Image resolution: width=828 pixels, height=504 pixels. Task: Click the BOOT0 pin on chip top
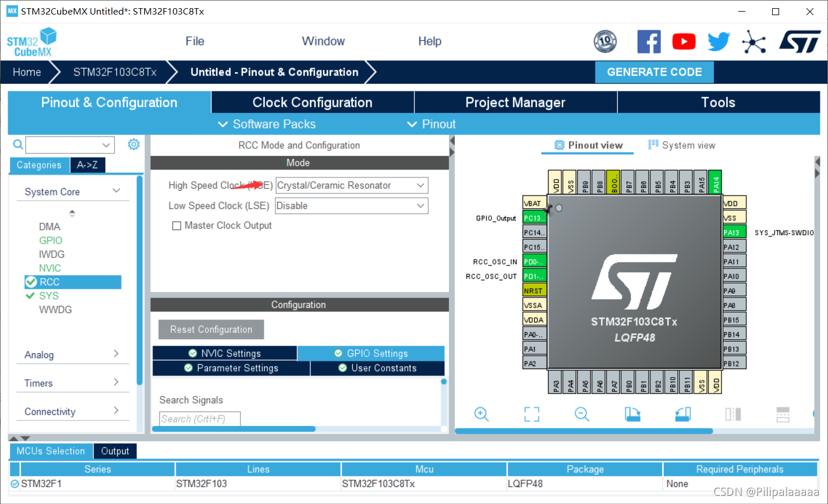613,182
